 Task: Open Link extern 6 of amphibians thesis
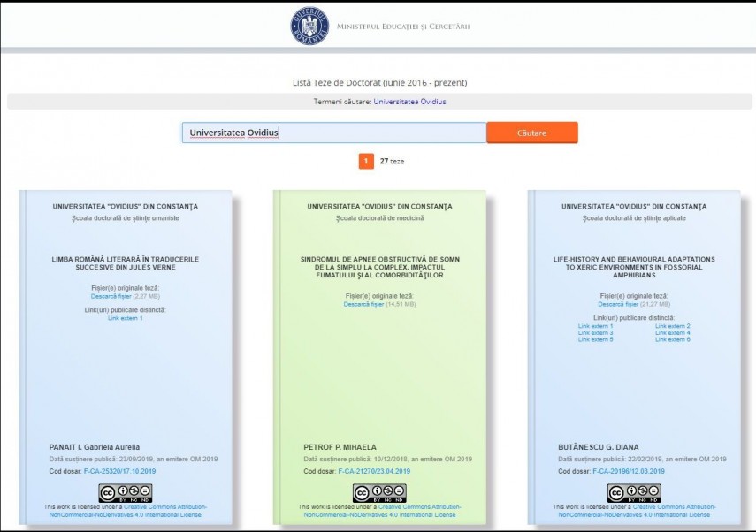672,339
